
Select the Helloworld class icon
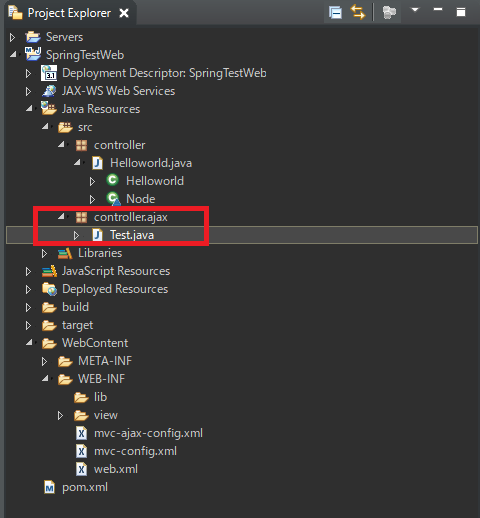point(112,180)
